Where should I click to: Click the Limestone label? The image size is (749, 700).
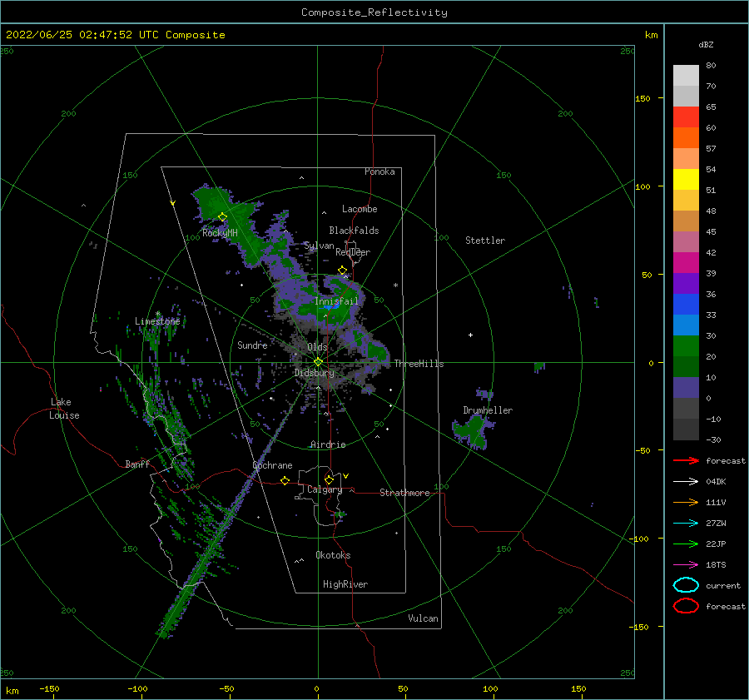[x=157, y=321]
